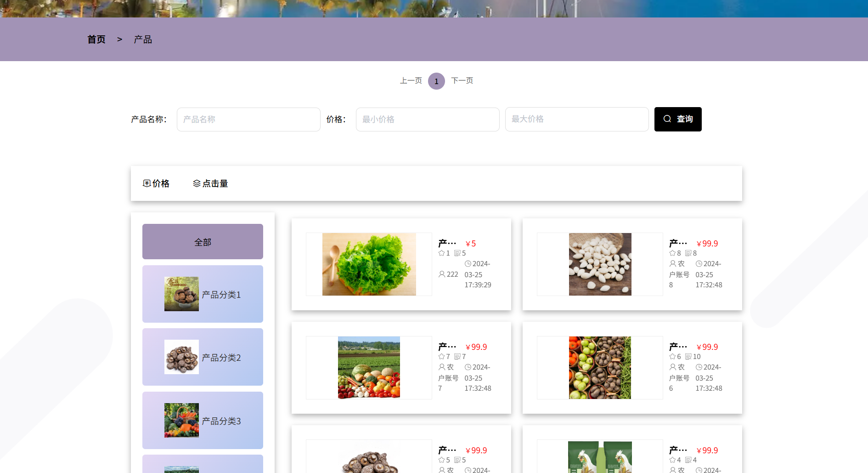This screenshot has height=473, width=868.
Task: Click the comment icon showing 8
Action: [x=688, y=253]
